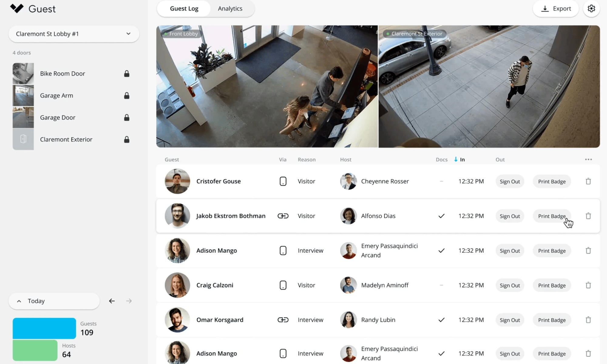Click the blue Guests count bar
Image resolution: width=607 pixels, height=364 pixels.
[44, 328]
